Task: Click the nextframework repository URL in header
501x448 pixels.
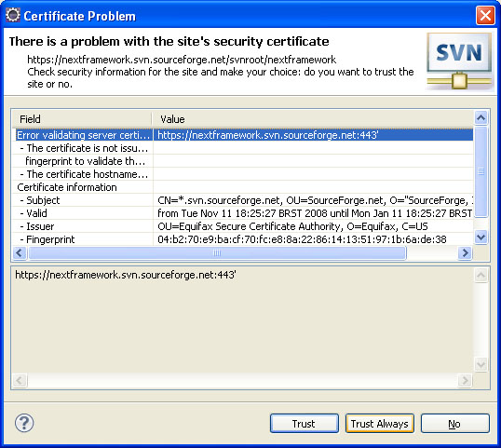Action: [x=182, y=60]
